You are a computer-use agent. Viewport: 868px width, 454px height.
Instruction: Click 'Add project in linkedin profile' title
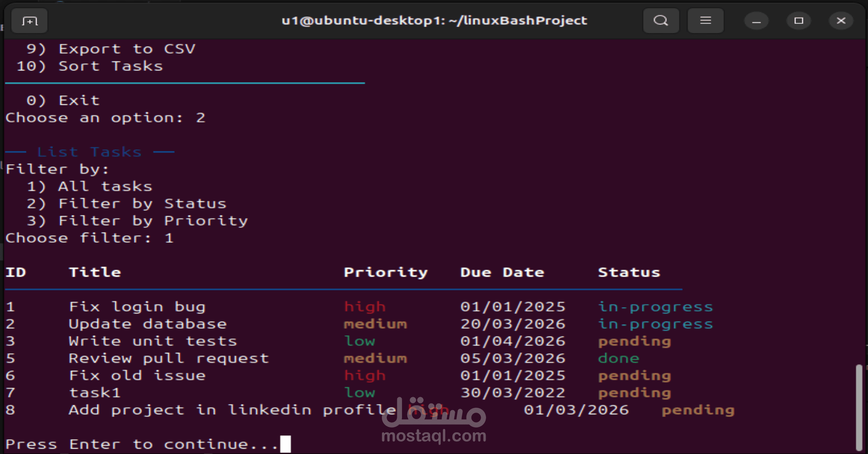[232, 410]
